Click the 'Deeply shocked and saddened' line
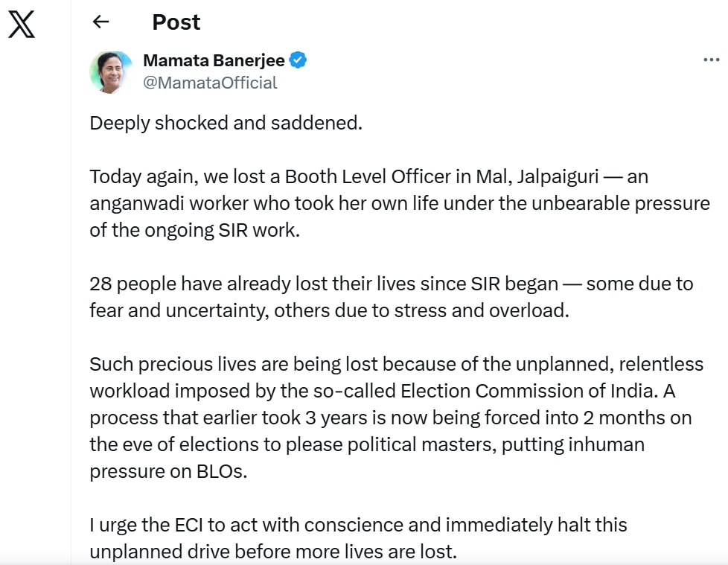This screenshot has width=728, height=565. (x=226, y=123)
